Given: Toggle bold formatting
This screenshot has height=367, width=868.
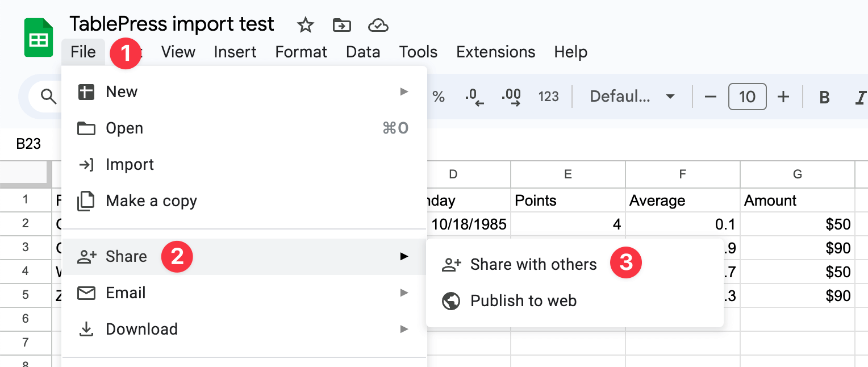Looking at the screenshot, I should (824, 97).
